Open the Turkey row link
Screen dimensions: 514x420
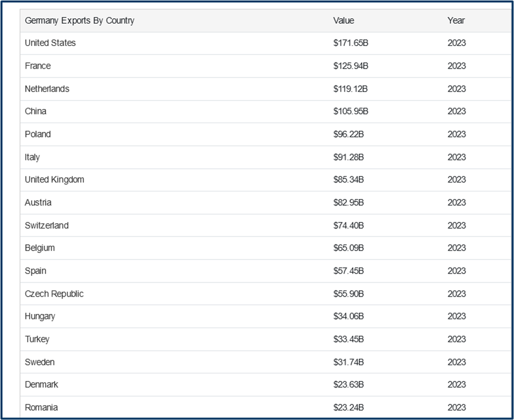click(x=37, y=339)
